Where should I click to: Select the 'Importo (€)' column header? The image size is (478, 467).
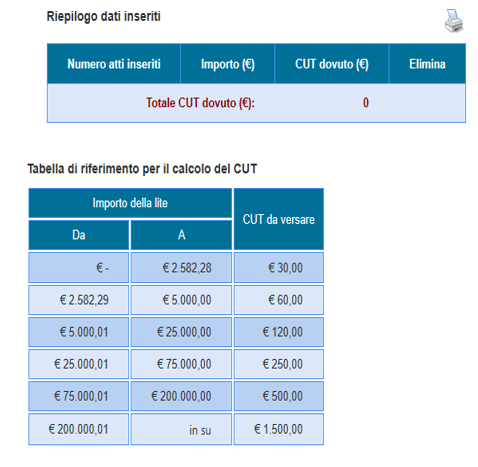[228, 64]
